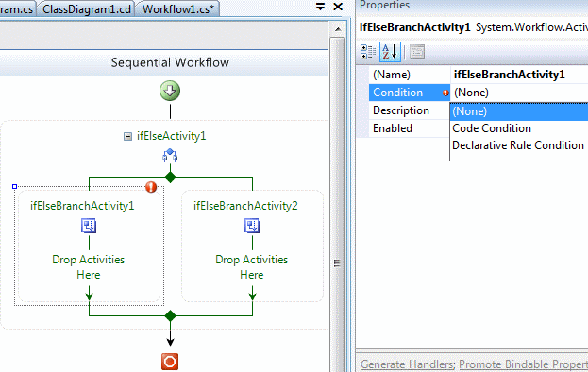
Task: Click the blue selection handle of ifElseBranchActivity1
Action: point(14,186)
